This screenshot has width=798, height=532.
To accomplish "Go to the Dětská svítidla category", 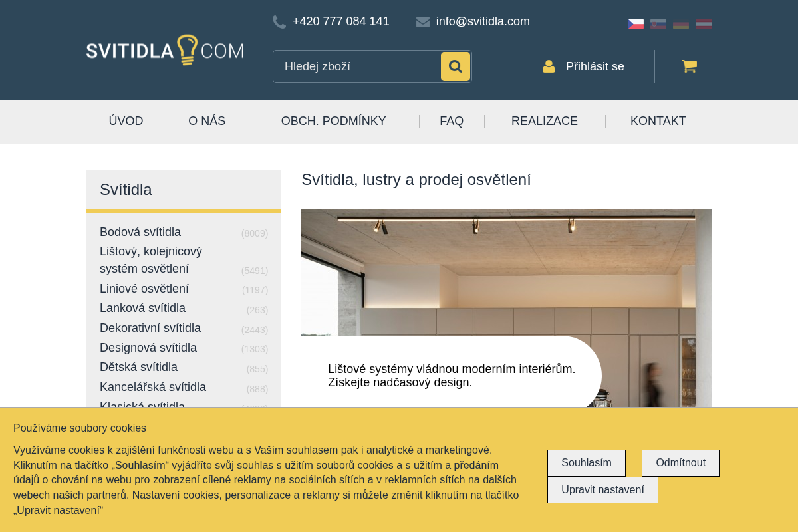I will 138,367.
